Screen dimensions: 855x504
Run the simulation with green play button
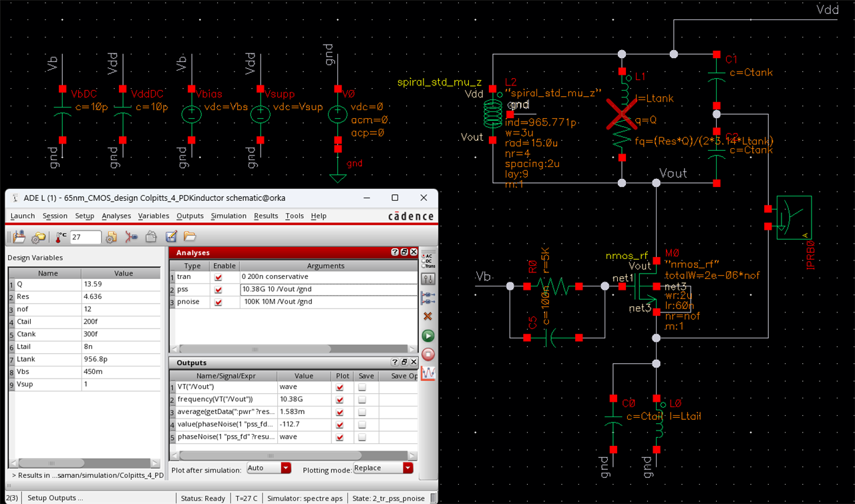(x=428, y=336)
